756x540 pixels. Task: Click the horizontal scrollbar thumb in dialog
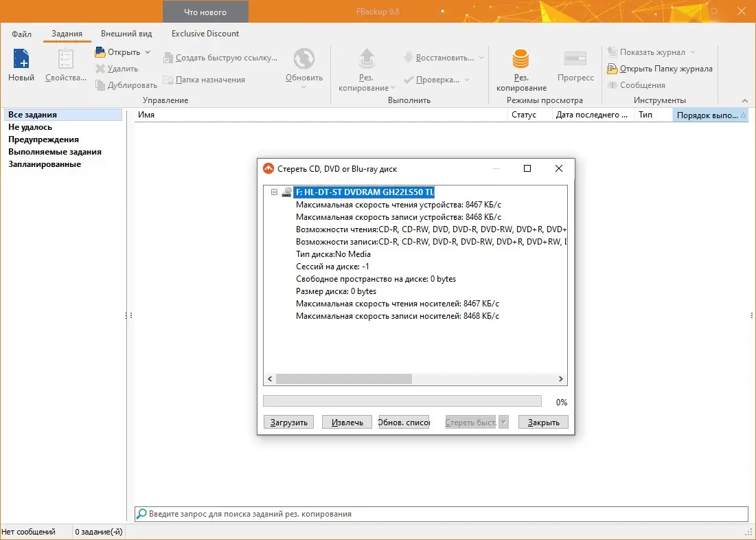point(344,379)
